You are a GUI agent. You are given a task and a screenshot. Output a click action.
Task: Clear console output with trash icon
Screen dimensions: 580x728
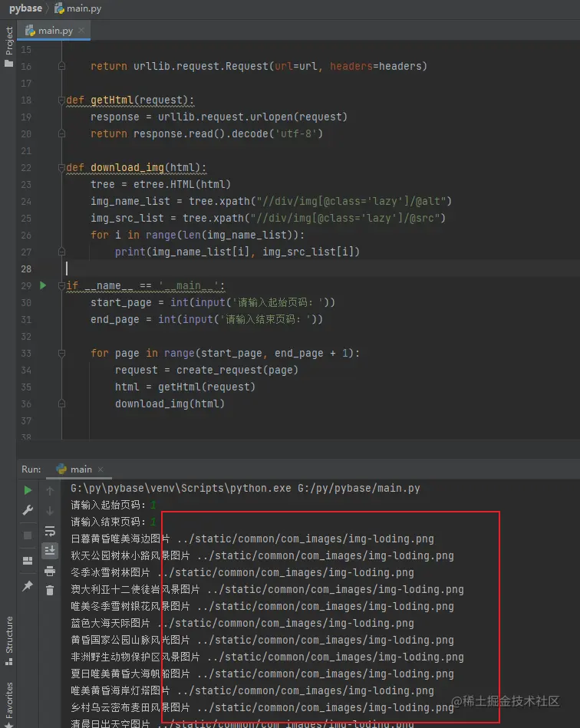tap(50, 591)
